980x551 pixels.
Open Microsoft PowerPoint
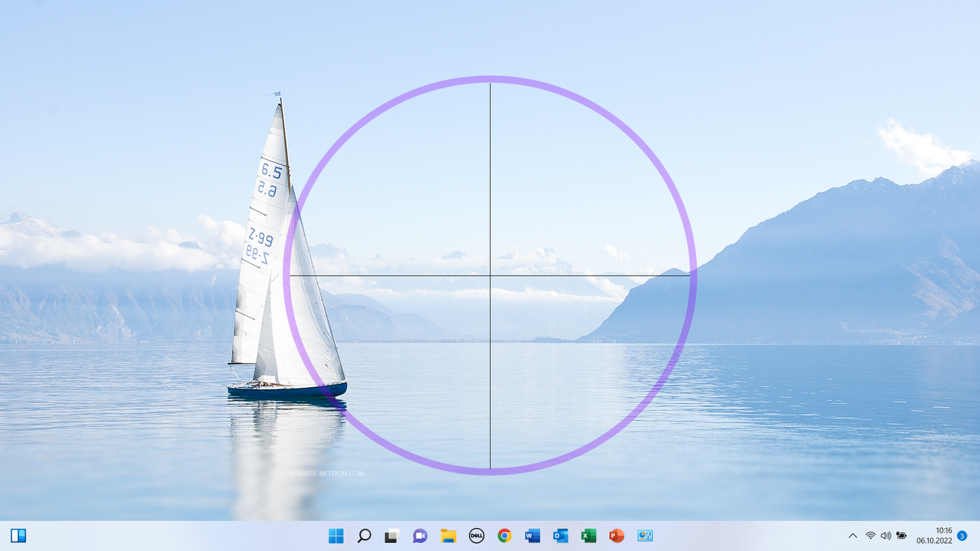[616, 536]
